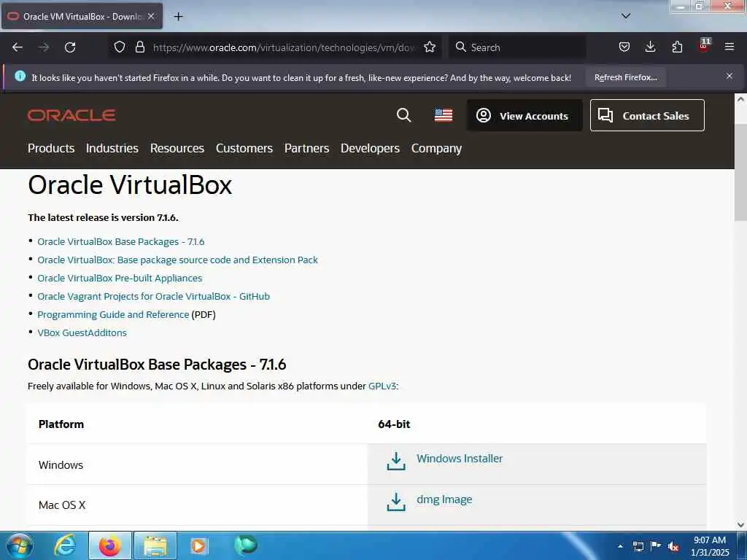This screenshot has height=560, width=747.
Task: Open the Industries menu
Action: 112,149
